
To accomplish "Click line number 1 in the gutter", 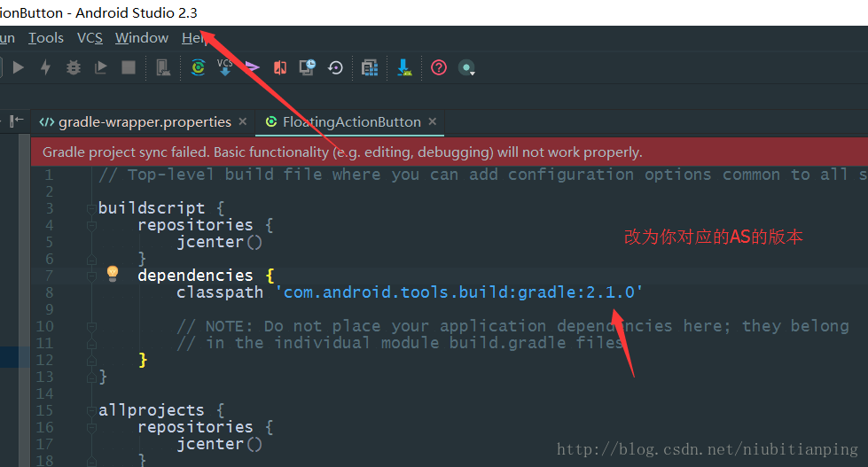I will [50, 175].
